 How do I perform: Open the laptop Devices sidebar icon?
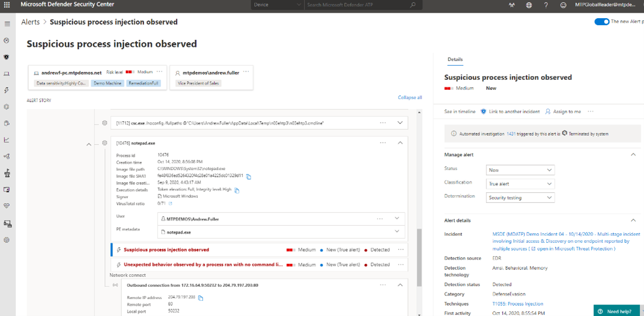tap(6, 74)
